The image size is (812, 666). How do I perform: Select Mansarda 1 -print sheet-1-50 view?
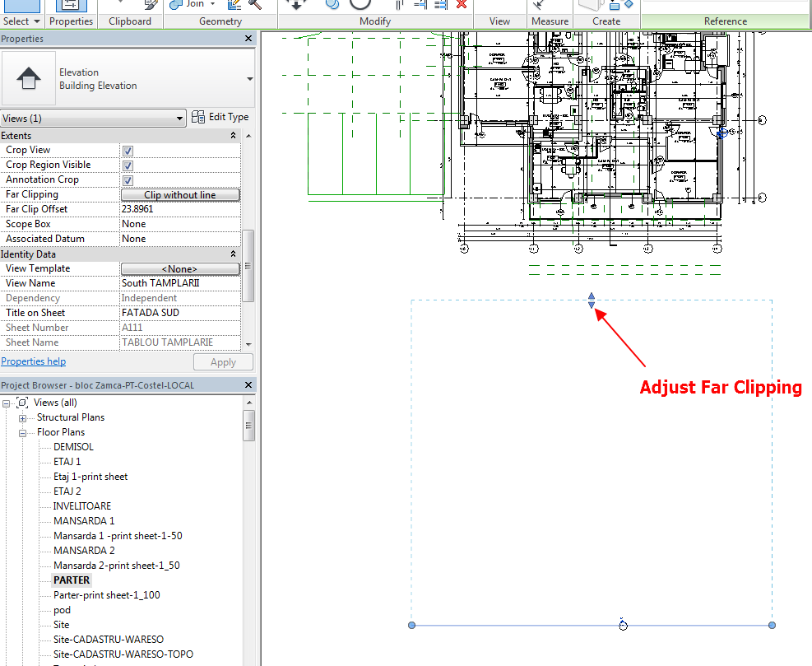[118, 536]
